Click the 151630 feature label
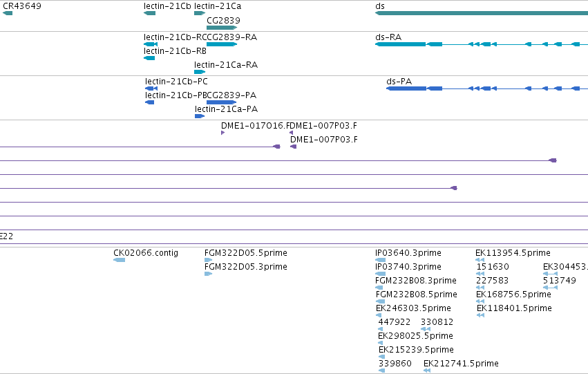The width and height of the screenshot is (588, 374). coord(493,267)
